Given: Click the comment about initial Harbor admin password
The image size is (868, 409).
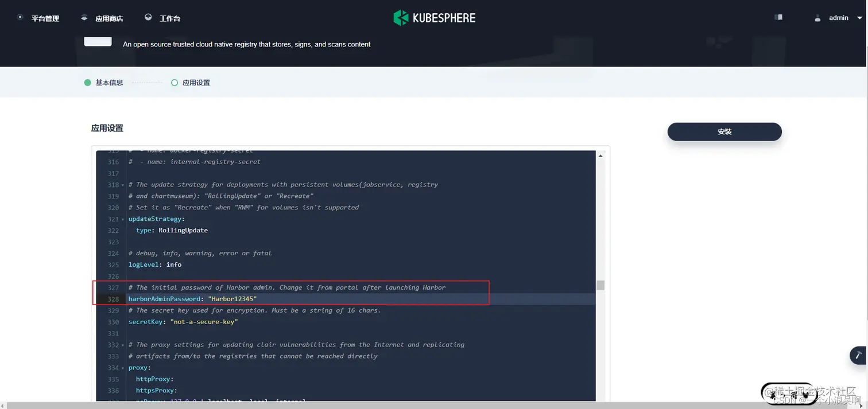Looking at the screenshot, I should point(287,287).
